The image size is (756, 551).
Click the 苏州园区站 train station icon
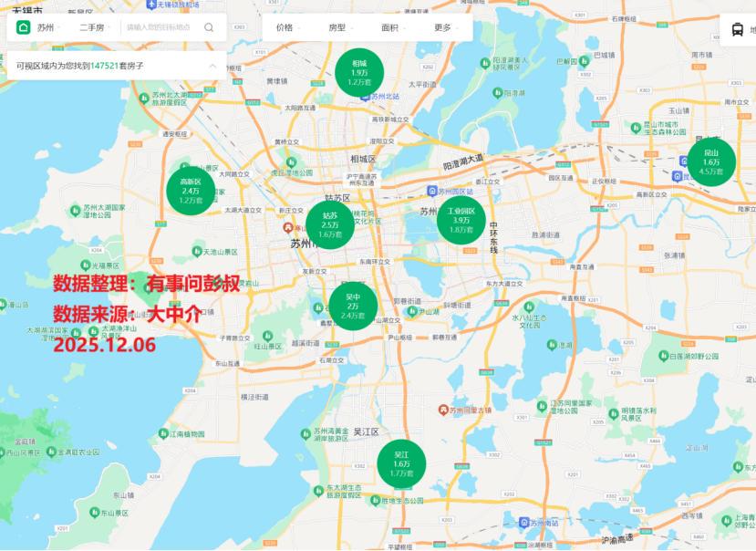pyautogui.click(x=433, y=191)
